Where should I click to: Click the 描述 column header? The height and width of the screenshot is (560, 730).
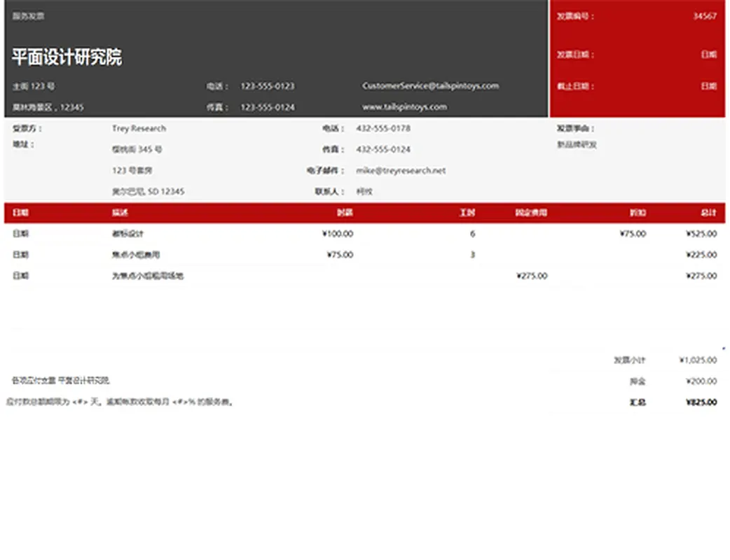click(x=120, y=213)
